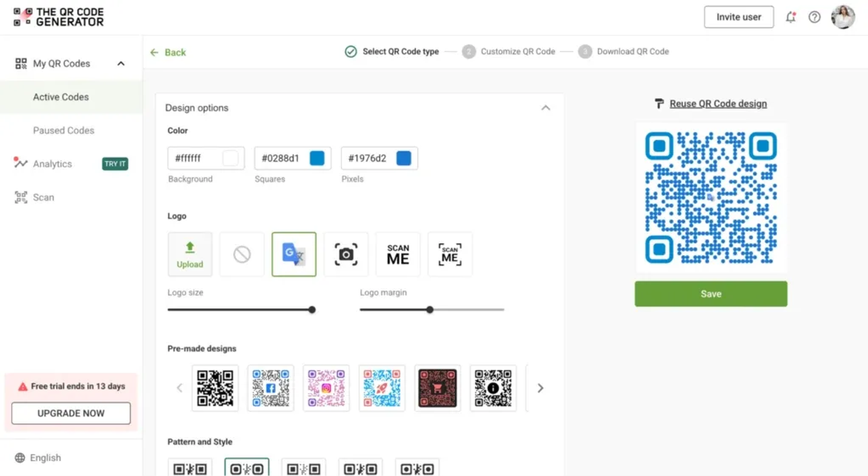The image size is (868, 476).
Task: Adjust the Logo margin slider
Action: 429,310
